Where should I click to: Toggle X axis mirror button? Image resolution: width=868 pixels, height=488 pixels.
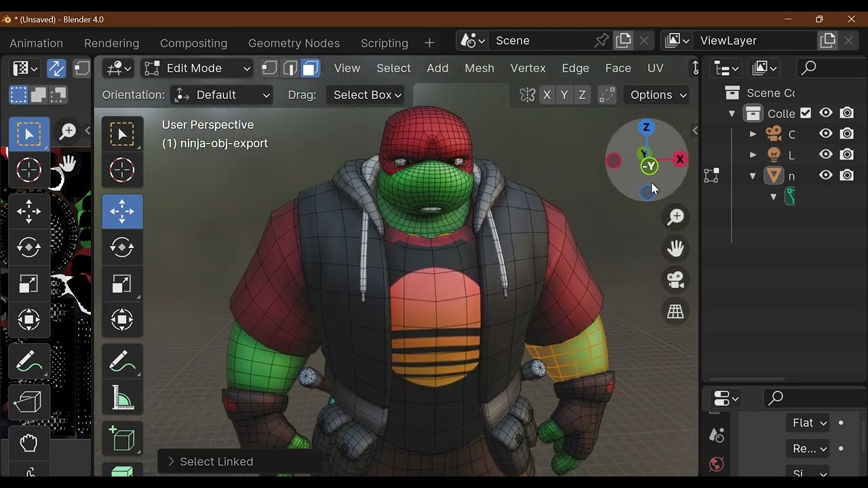[547, 95]
